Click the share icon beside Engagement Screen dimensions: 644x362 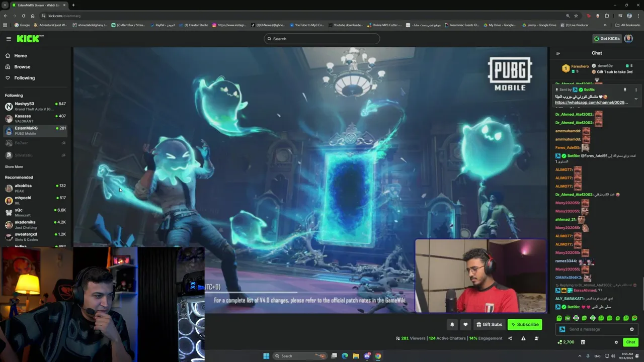pos(510,338)
